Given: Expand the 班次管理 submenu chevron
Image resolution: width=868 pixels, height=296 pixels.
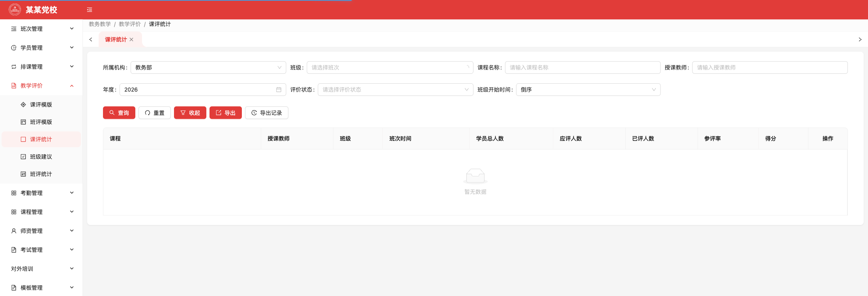Looking at the screenshot, I should click(72, 28).
